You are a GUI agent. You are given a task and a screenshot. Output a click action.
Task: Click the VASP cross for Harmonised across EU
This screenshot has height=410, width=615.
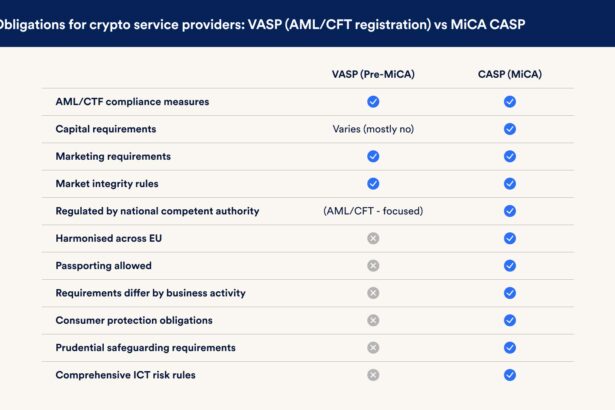pos(373,238)
